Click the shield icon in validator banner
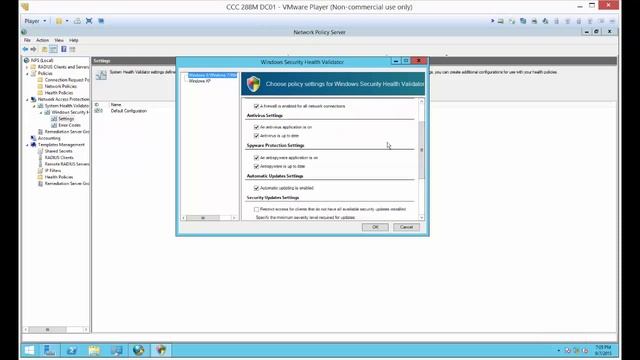The image size is (640, 360). tap(253, 84)
